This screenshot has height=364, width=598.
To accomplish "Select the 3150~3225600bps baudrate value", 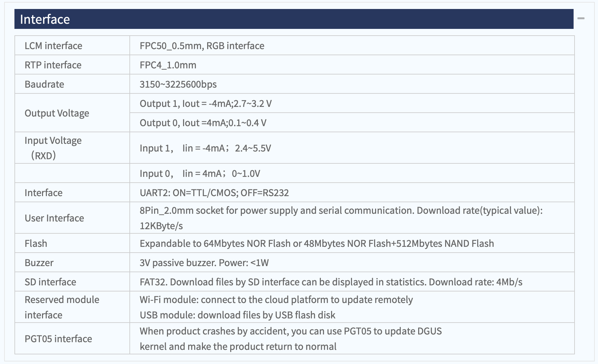I will (x=178, y=84).
